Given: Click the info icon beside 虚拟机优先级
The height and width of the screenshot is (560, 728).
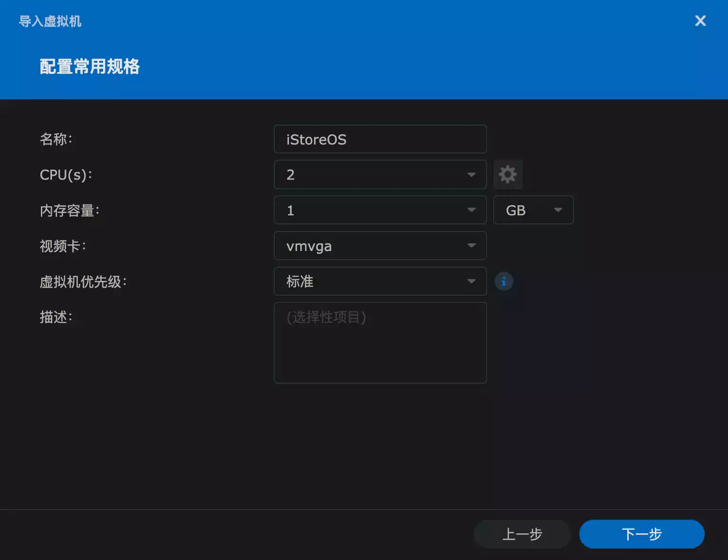Looking at the screenshot, I should (x=504, y=281).
